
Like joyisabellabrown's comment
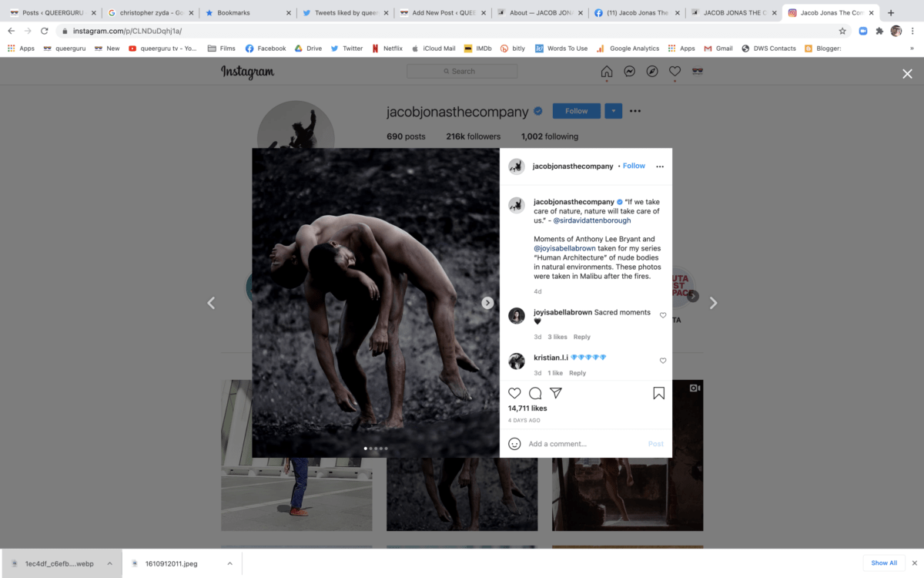[x=663, y=315]
